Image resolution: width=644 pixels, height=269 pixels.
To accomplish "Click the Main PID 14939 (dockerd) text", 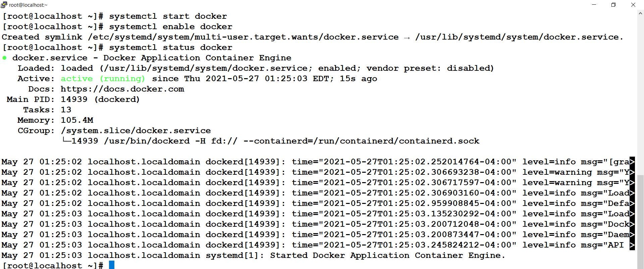I will (x=73, y=100).
